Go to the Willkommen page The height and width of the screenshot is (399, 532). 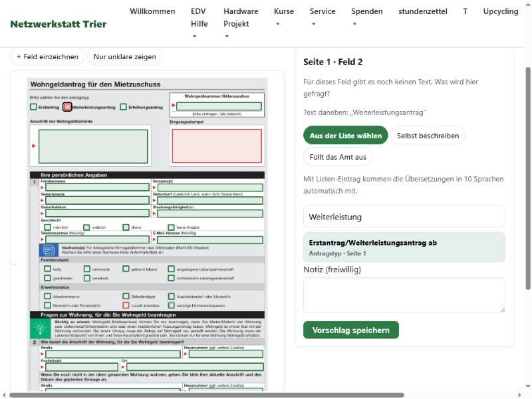pyautogui.click(x=152, y=11)
